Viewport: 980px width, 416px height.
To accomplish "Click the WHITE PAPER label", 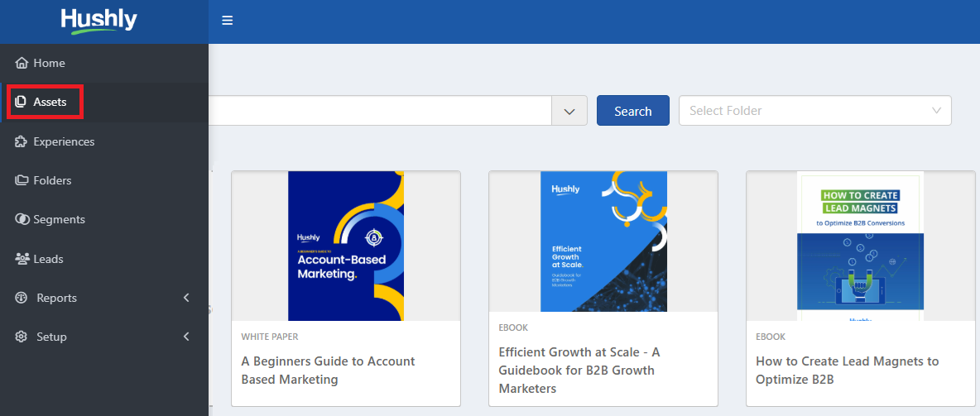I will pos(270,337).
